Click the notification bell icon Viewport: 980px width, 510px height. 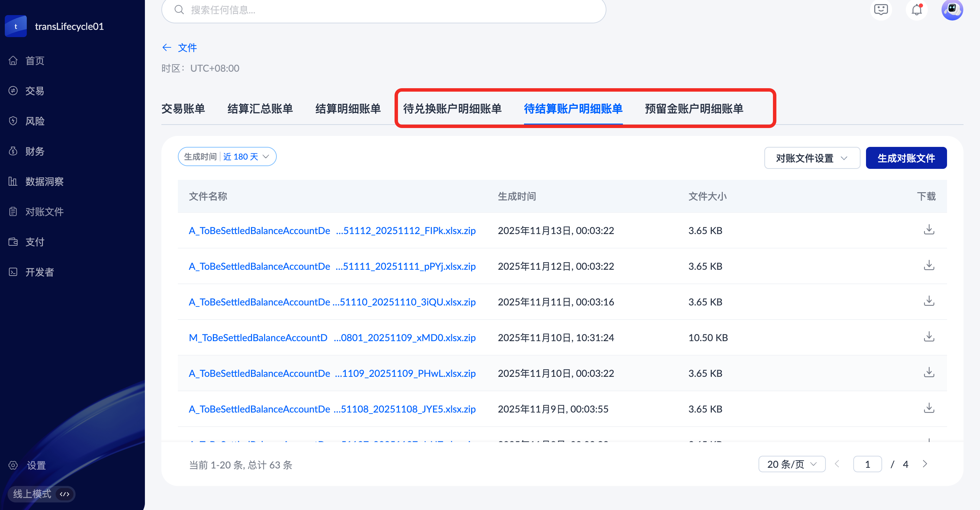(916, 10)
